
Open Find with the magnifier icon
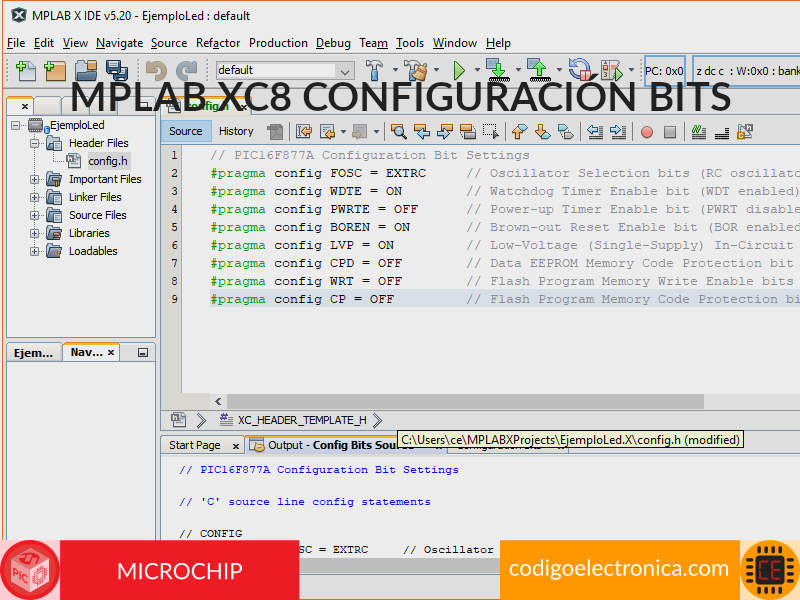tap(398, 131)
